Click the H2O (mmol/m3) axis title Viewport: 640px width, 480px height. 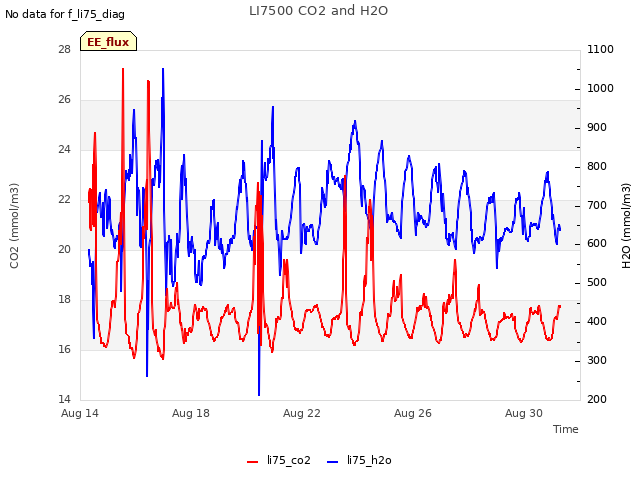click(x=626, y=226)
